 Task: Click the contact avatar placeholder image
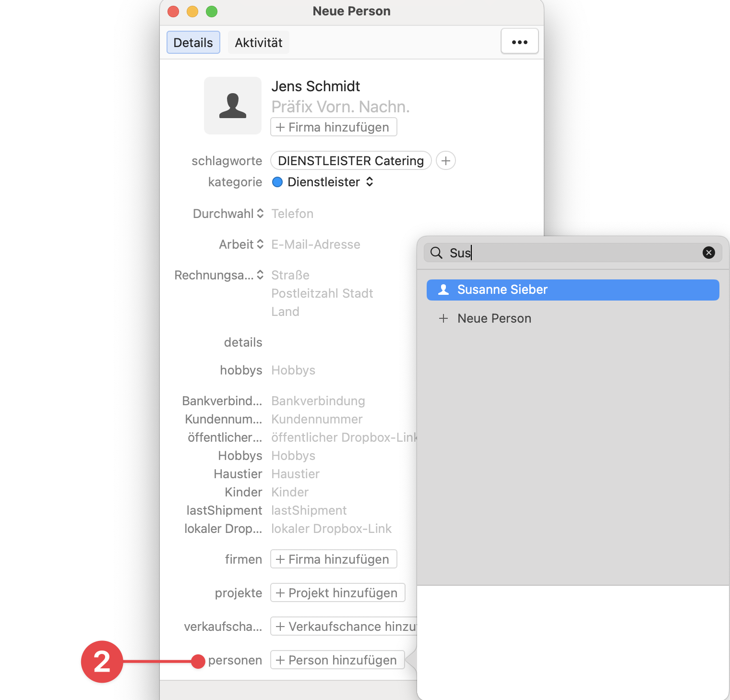click(232, 106)
